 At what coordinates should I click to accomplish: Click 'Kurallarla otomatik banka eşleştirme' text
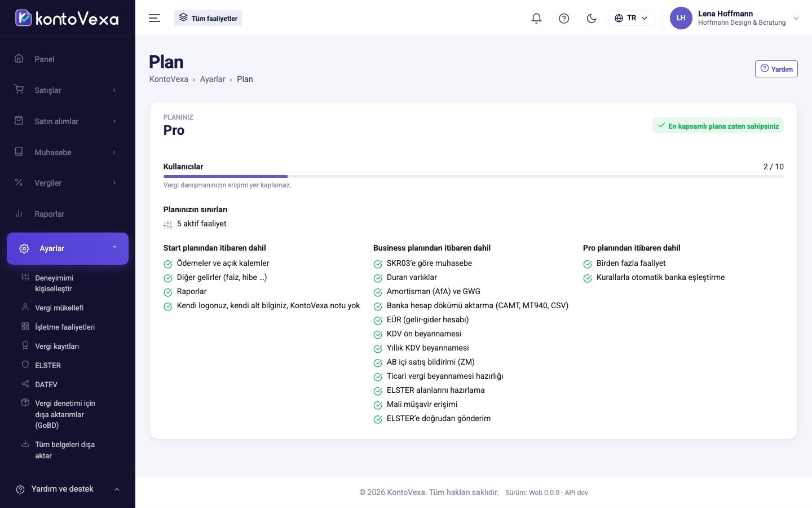click(660, 277)
